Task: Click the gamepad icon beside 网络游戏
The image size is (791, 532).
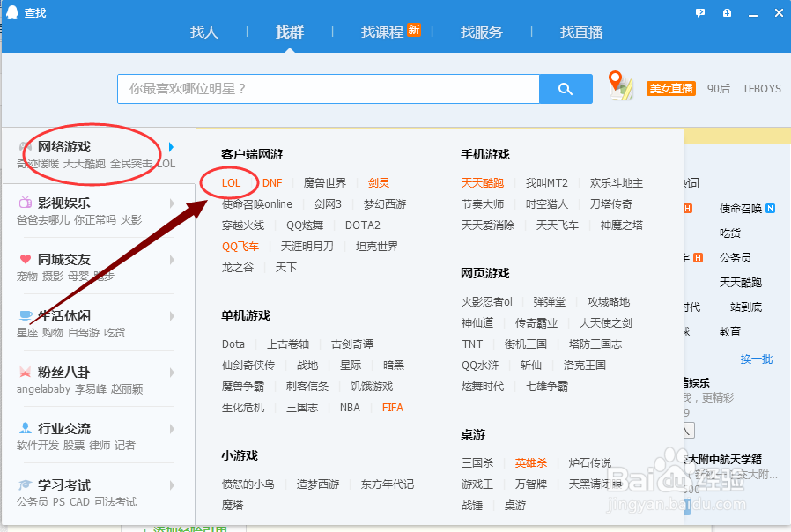Action: click(26, 147)
